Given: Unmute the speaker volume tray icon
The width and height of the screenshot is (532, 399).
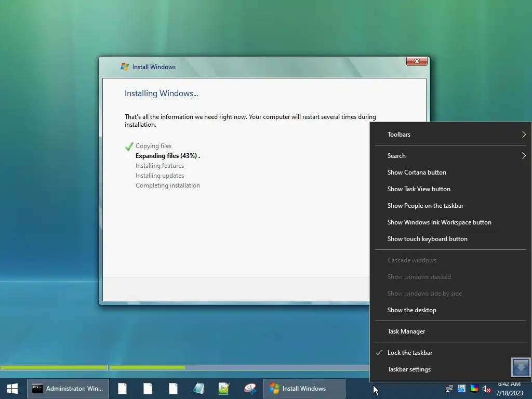Looking at the screenshot, I should click(486, 389).
